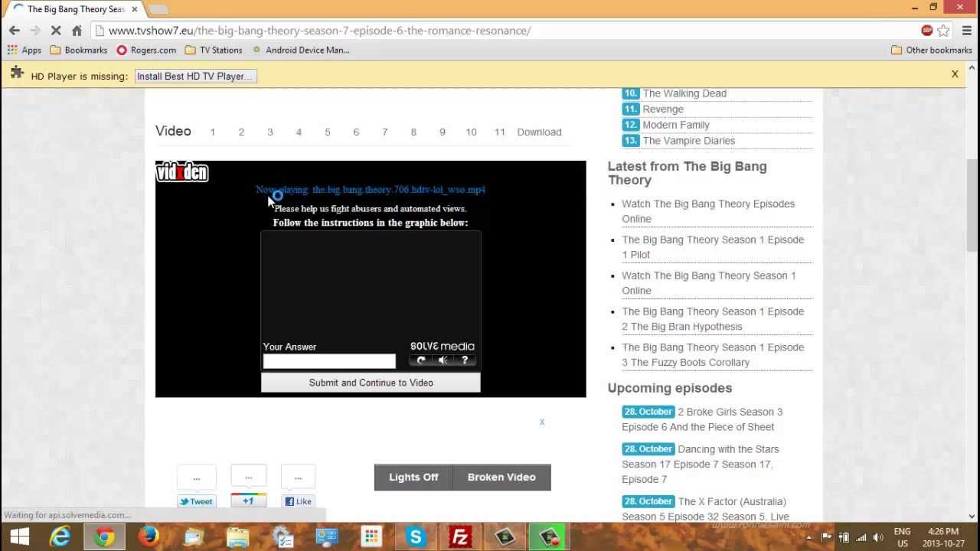Click Install Best HD TV Player button
Image resolution: width=980 pixels, height=551 pixels.
click(195, 76)
